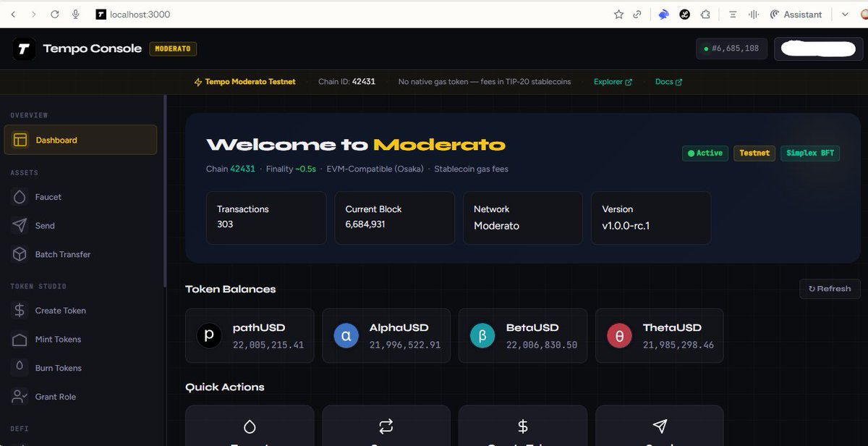868x446 pixels.
Task: Click the Batch Transfer cube icon
Action: click(20, 254)
